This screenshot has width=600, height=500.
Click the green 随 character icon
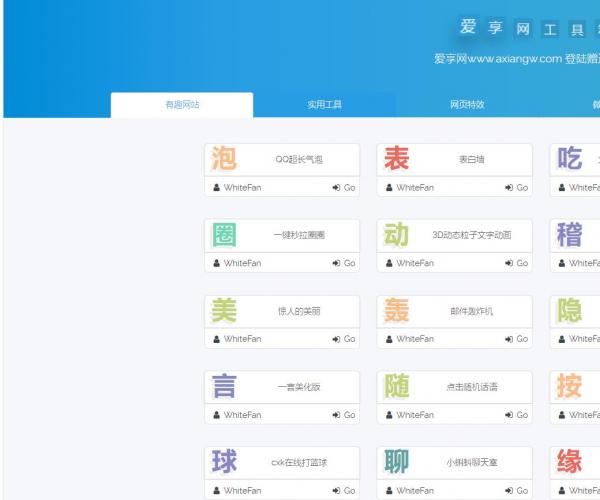tap(397, 386)
